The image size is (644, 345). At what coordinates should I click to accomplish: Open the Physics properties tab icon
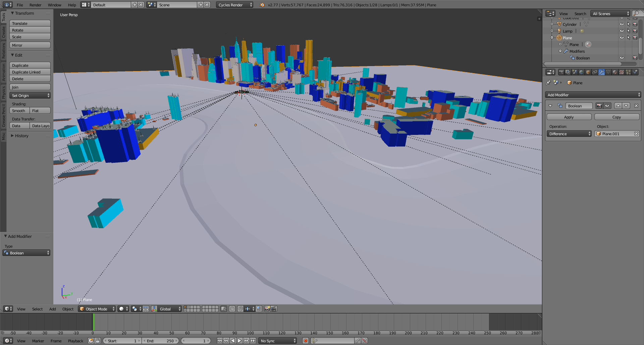click(x=635, y=72)
